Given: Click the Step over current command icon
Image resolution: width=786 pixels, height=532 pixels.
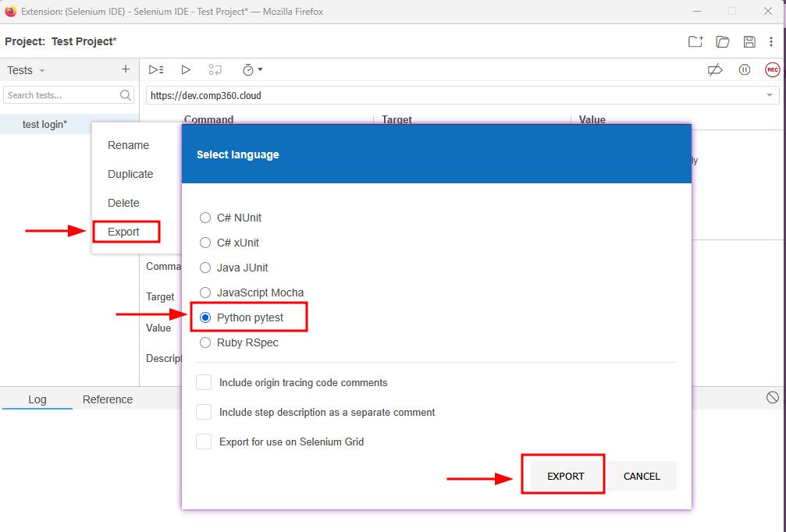Looking at the screenshot, I should [x=215, y=69].
